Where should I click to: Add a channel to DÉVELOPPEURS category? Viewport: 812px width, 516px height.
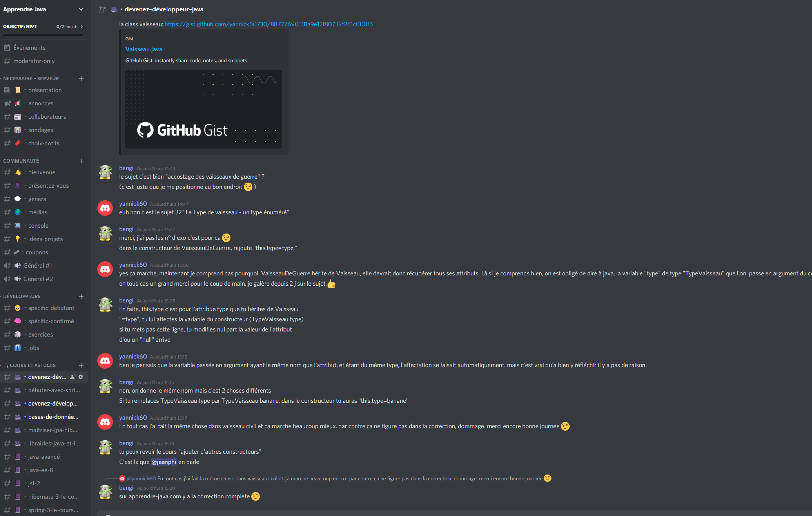[x=81, y=296]
